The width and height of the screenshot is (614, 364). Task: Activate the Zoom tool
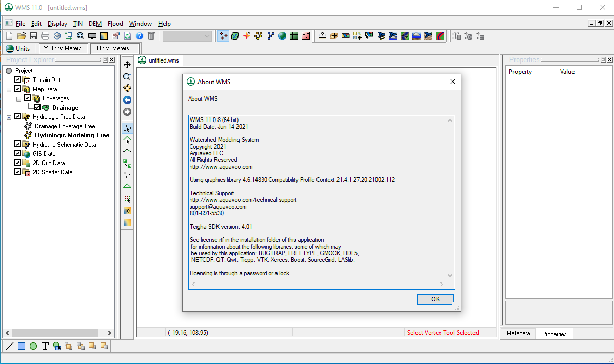click(127, 76)
